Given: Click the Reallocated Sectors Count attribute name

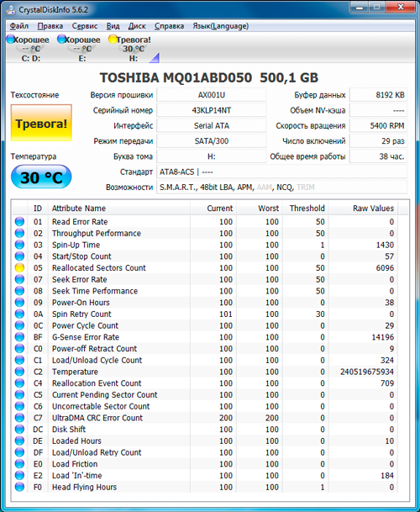Looking at the screenshot, I should point(99,267).
